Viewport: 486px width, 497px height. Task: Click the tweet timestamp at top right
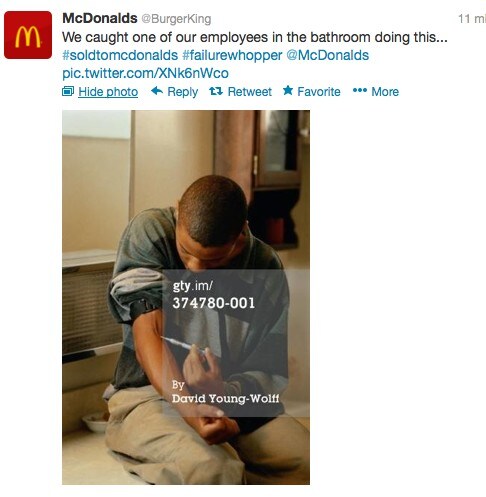tap(472, 19)
